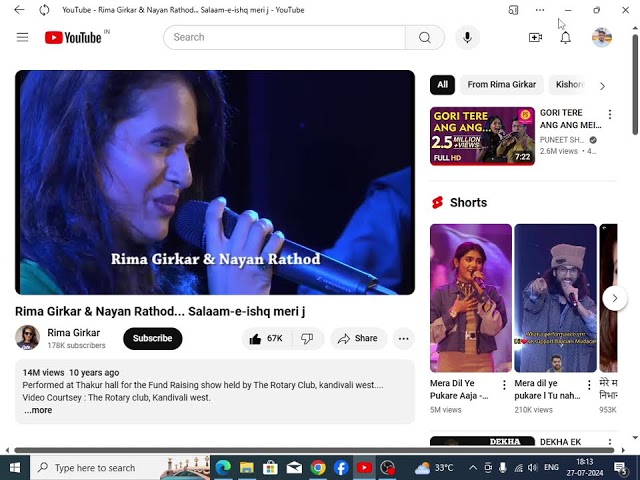Open PUNEET SH... channel link
The width and height of the screenshot is (640, 480).
click(x=562, y=140)
